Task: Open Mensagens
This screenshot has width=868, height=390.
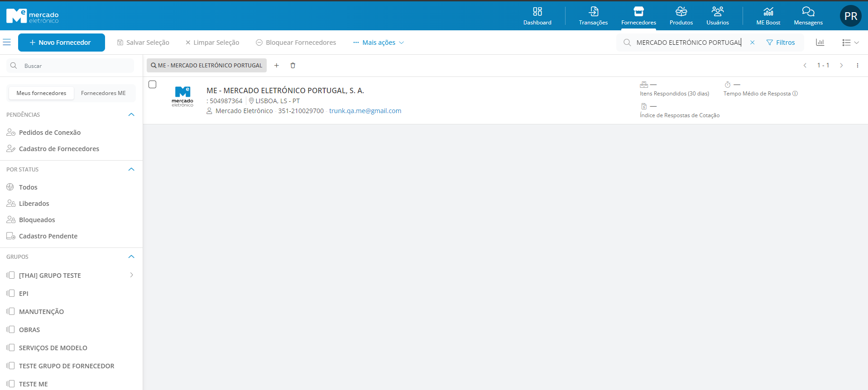Action: (x=808, y=16)
